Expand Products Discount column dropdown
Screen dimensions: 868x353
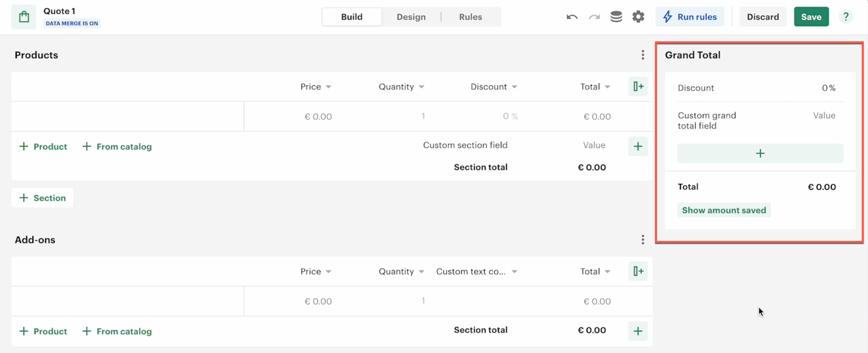(514, 87)
